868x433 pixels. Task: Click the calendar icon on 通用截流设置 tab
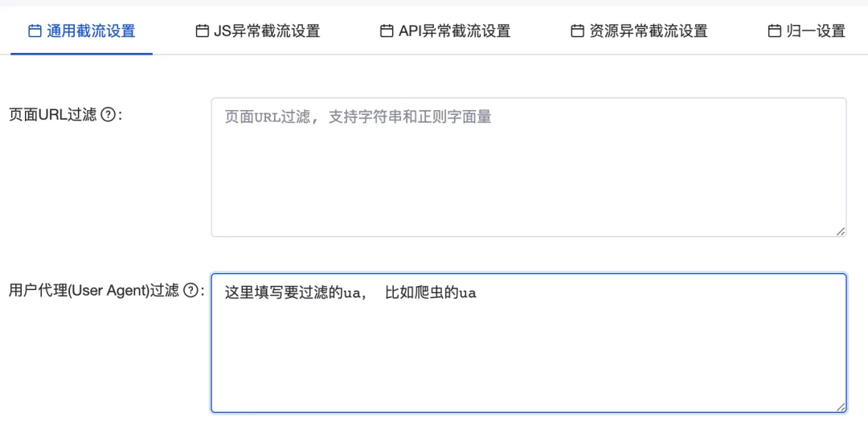[35, 31]
